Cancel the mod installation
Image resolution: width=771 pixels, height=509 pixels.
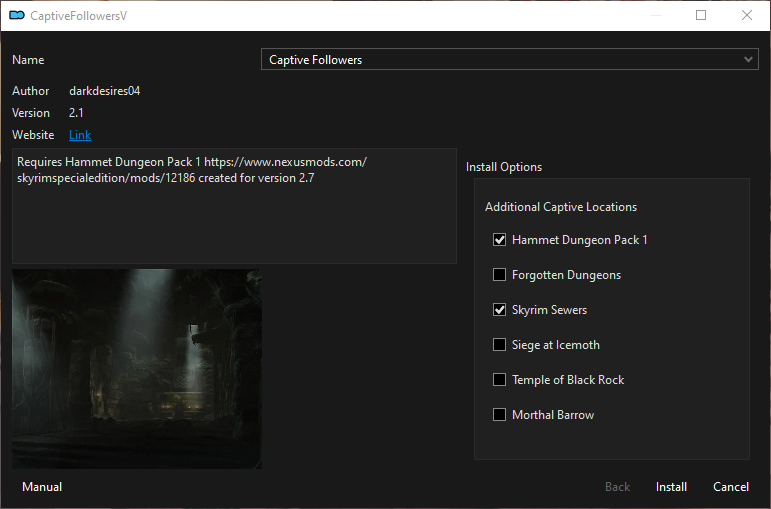[x=730, y=487]
